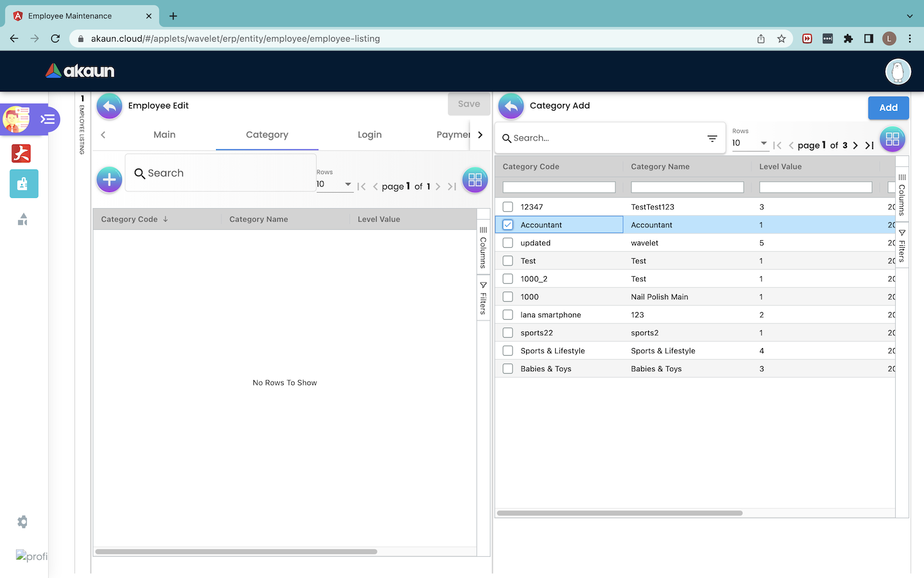
Task: Click the Category Add horizontal scrollbar
Action: 620,513
